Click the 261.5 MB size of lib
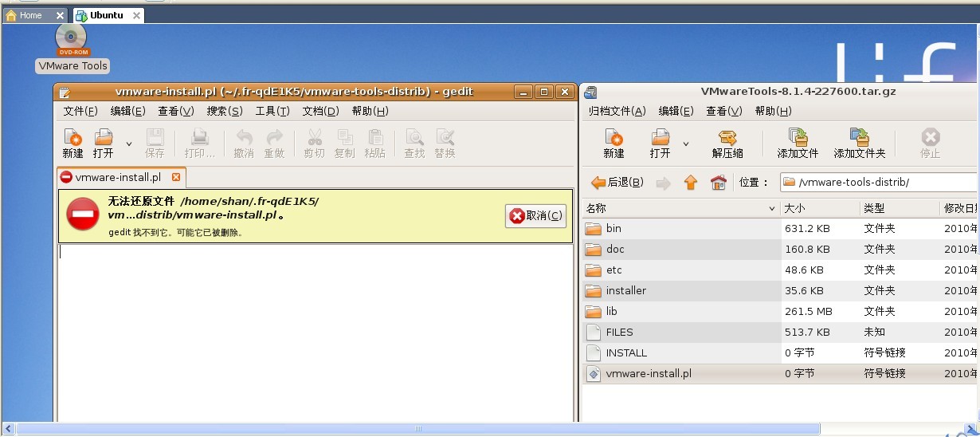 click(808, 312)
